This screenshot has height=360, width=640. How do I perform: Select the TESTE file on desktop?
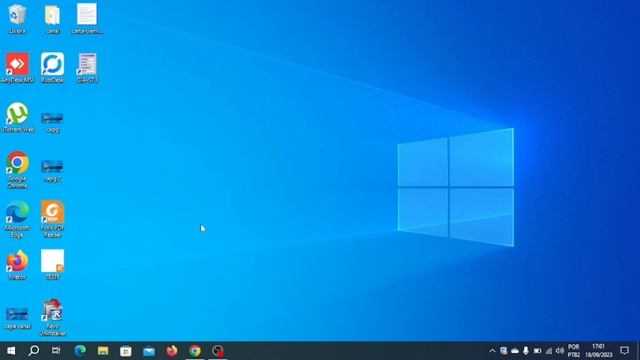[52, 265]
